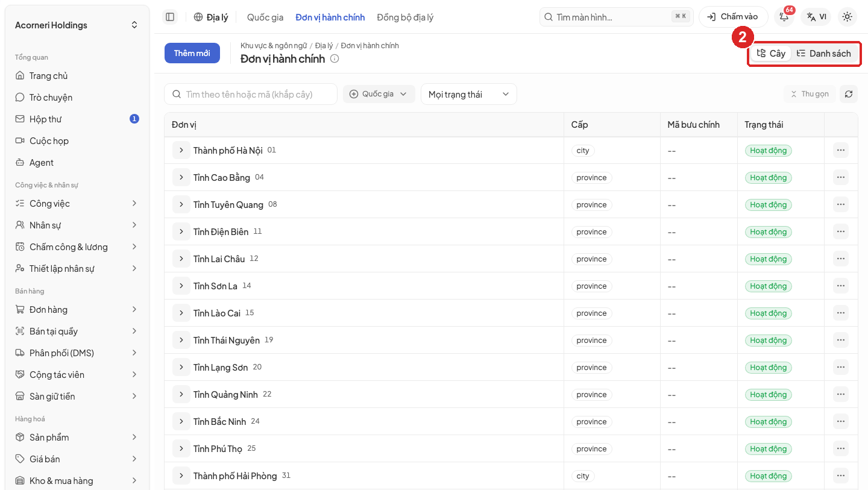This screenshot has height=490, width=868.
Task: Open more actions for Tỉnh Sơn La
Action: coord(841,286)
